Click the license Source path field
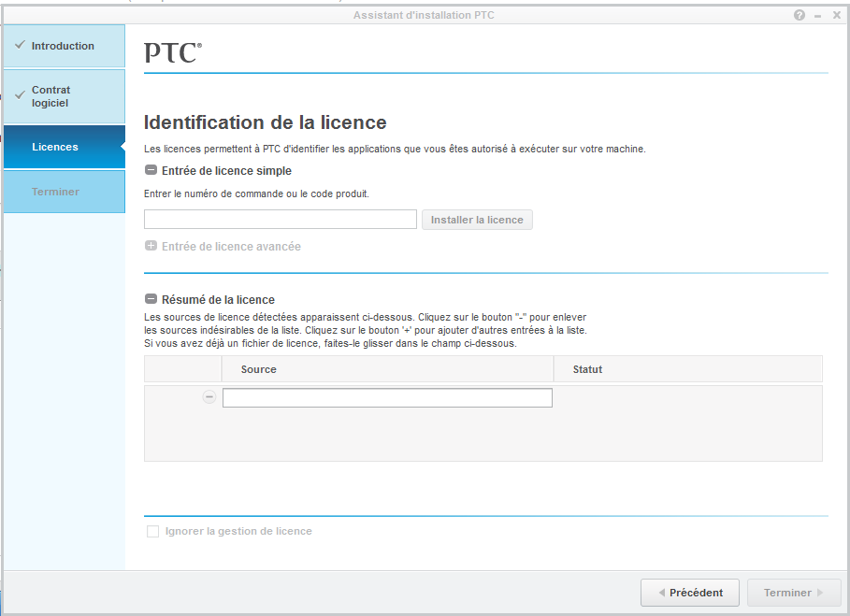This screenshot has width=850, height=616. point(387,397)
